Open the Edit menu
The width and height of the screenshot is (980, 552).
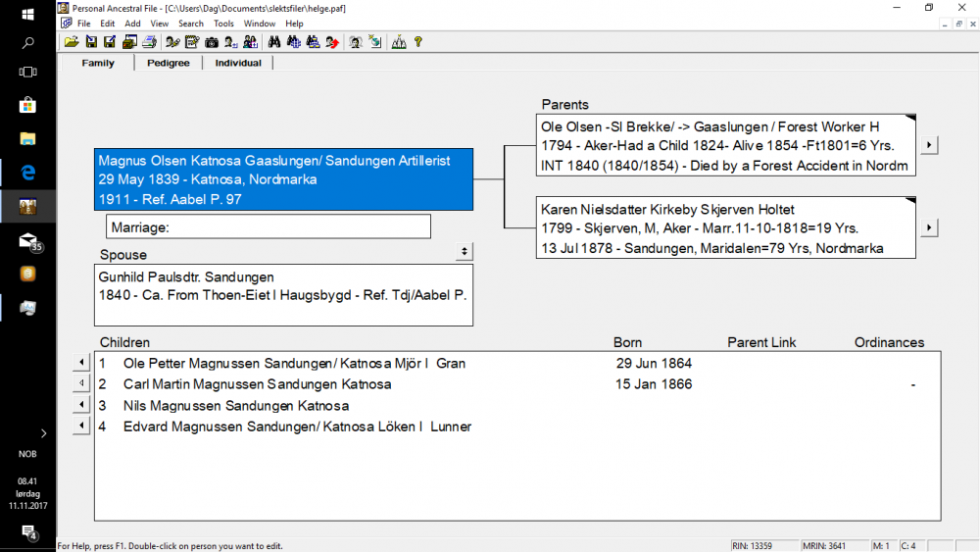point(108,24)
